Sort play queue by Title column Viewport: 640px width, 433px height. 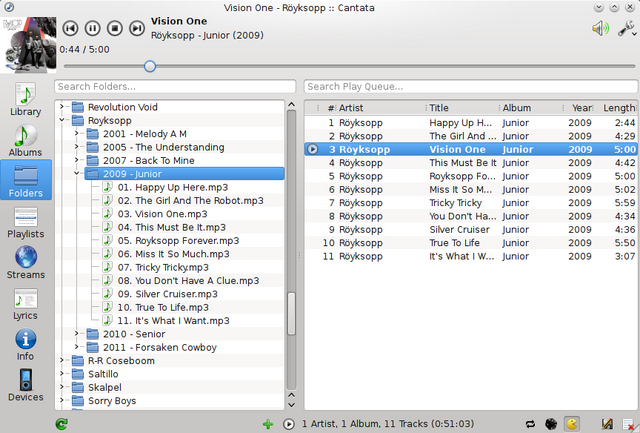[x=463, y=108]
